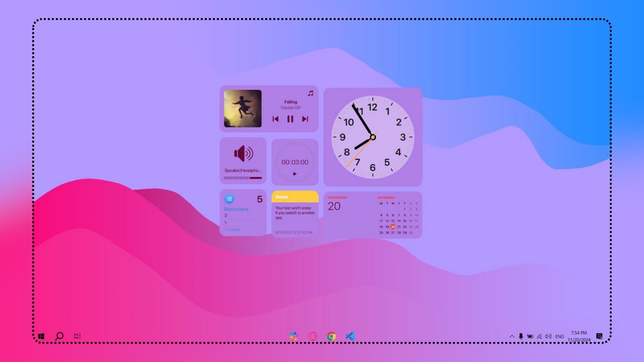Viewport: 644px width, 362px height.
Task: Open the Wi-Fi network tray icon
Action: coord(539,336)
